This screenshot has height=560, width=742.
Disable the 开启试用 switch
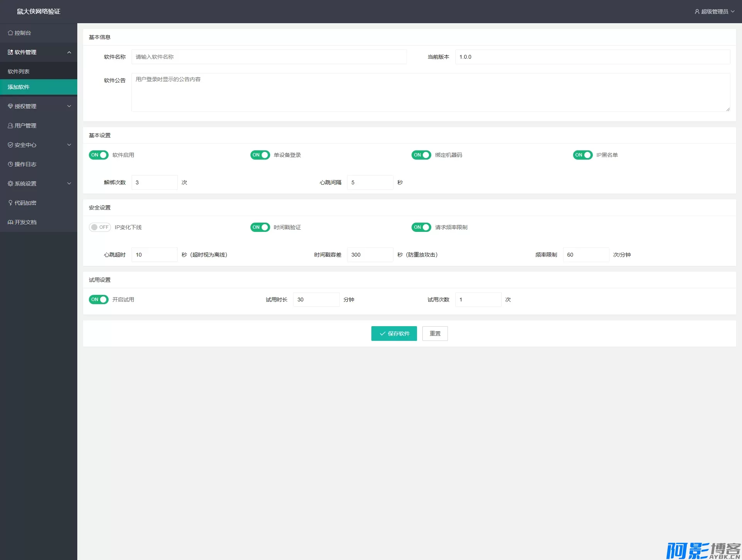pos(99,300)
